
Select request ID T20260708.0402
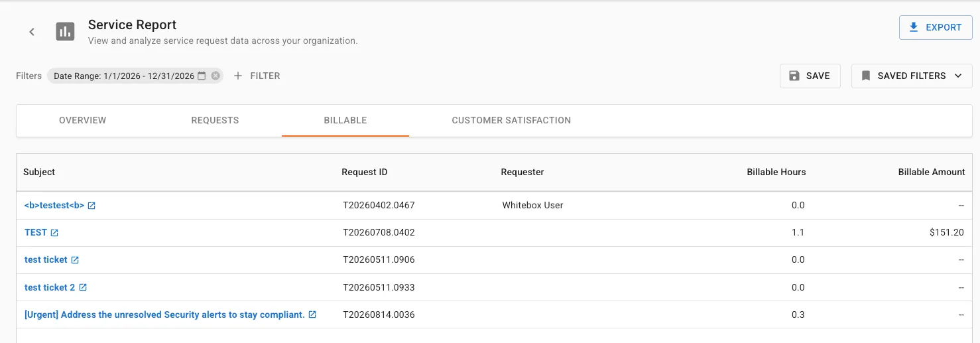point(379,232)
